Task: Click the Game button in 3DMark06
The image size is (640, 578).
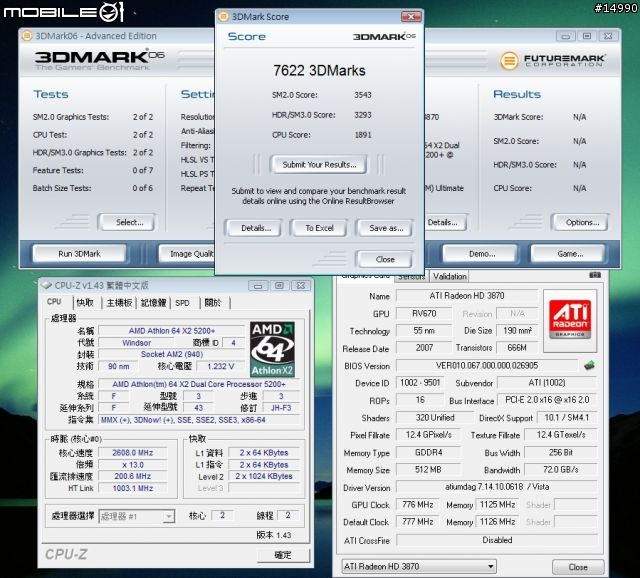Action: click(568, 253)
